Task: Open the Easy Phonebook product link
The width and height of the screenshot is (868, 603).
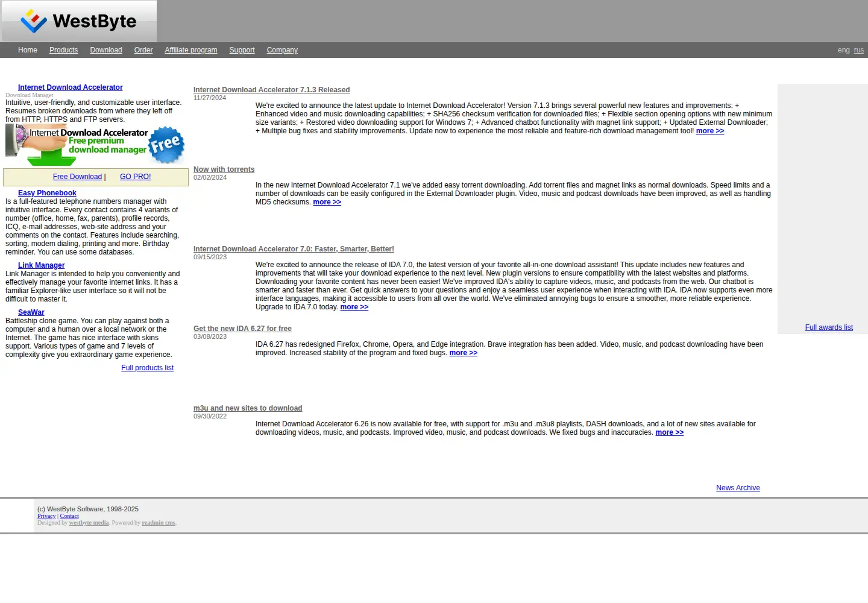Action: (x=47, y=193)
